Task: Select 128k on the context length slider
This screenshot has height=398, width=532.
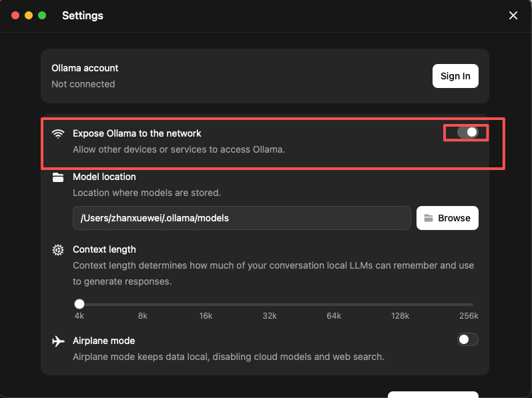Action: tap(400, 304)
